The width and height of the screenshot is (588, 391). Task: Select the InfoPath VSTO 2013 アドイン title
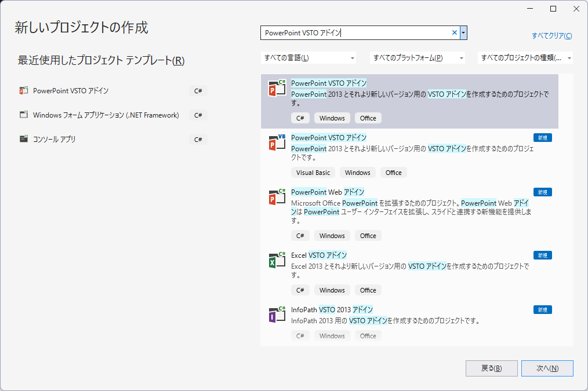[332, 310]
